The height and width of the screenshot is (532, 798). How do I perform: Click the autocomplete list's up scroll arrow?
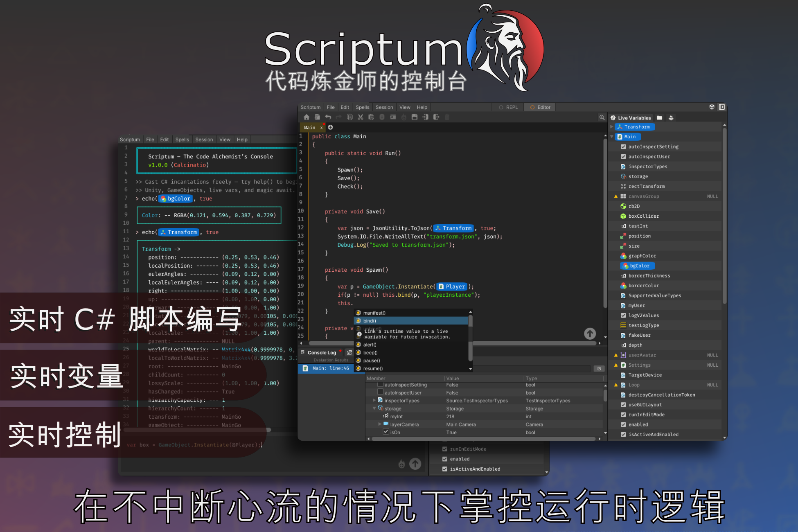470,312
